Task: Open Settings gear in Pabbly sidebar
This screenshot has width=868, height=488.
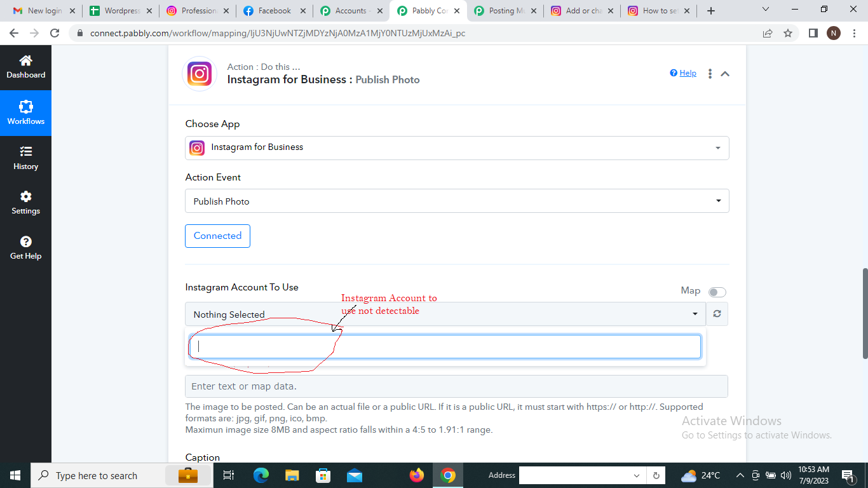Action: click(x=26, y=203)
